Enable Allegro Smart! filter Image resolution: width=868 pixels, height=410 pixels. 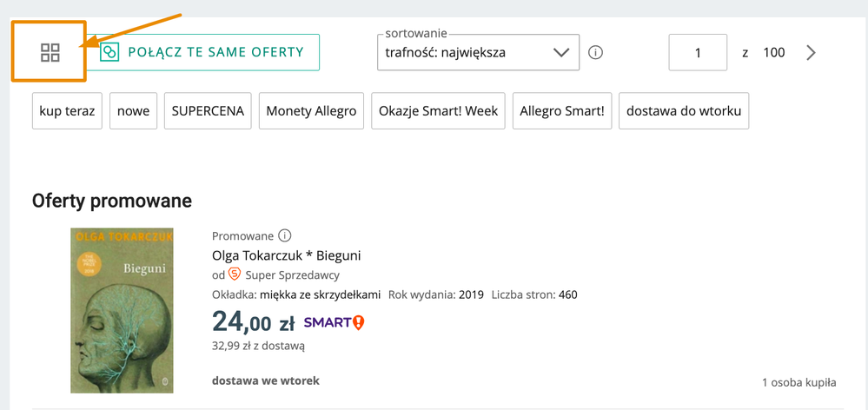562,111
